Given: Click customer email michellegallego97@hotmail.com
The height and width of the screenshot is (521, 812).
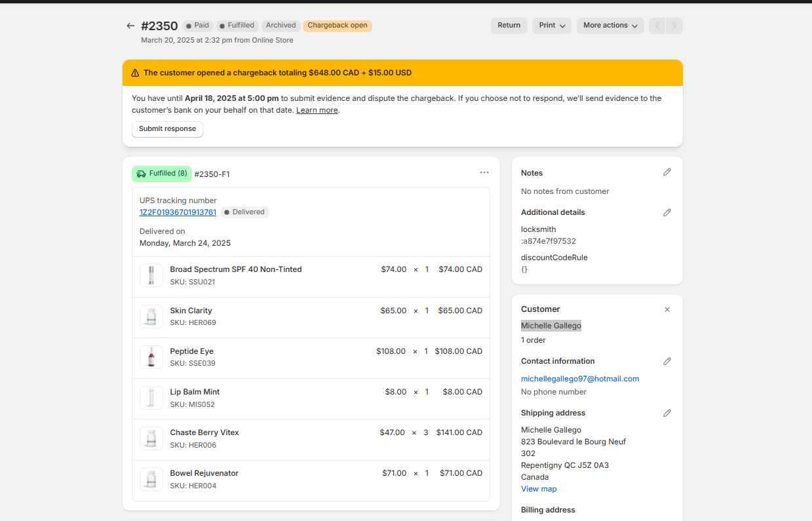Looking at the screenshot, I should coord(579,379).
